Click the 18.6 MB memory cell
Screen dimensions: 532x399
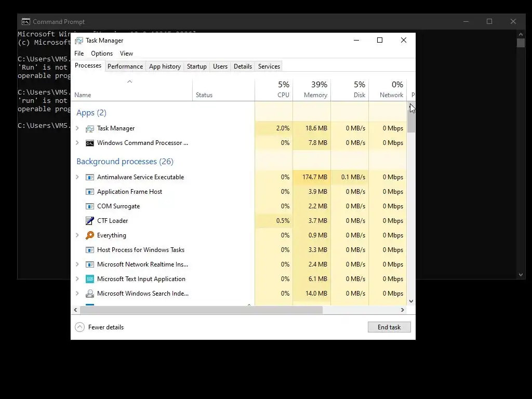click(x=312, y=128)
